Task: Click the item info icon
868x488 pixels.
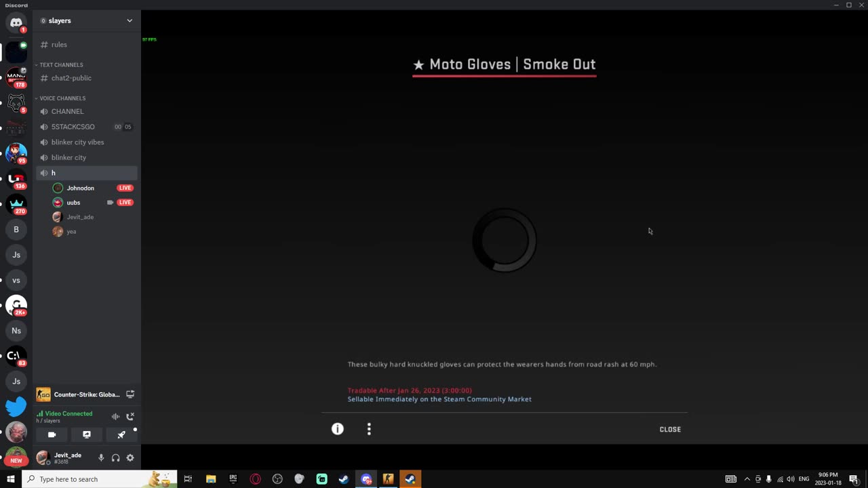Action: point(337,429)
